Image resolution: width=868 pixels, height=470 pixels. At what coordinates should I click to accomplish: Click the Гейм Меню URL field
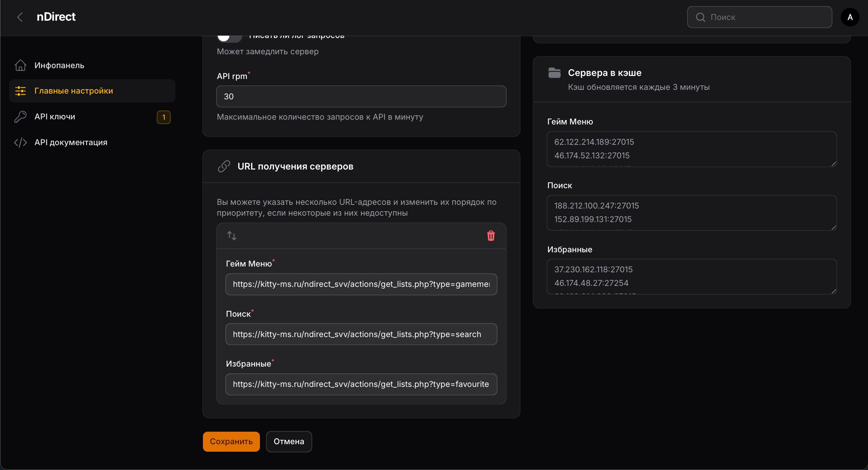361,284
